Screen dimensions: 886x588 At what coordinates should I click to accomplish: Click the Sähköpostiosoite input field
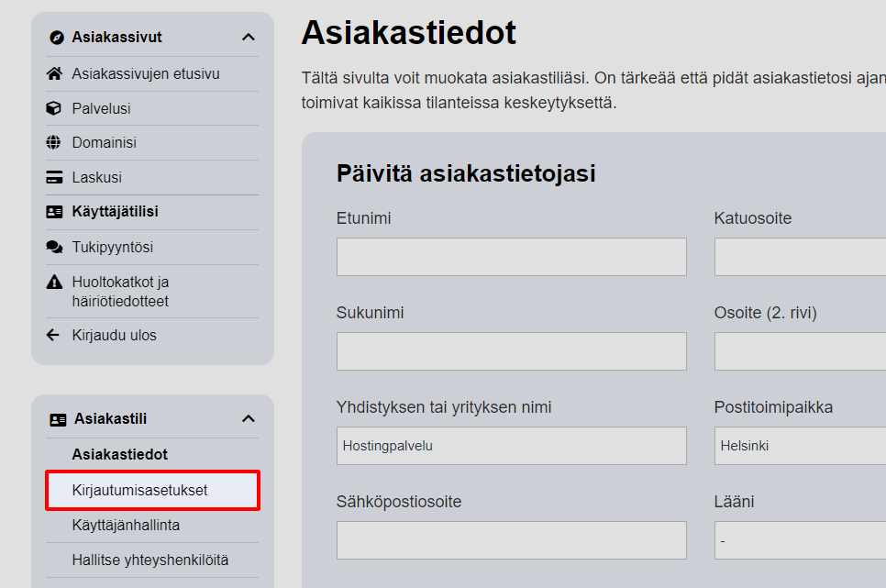tap(511, 540)
